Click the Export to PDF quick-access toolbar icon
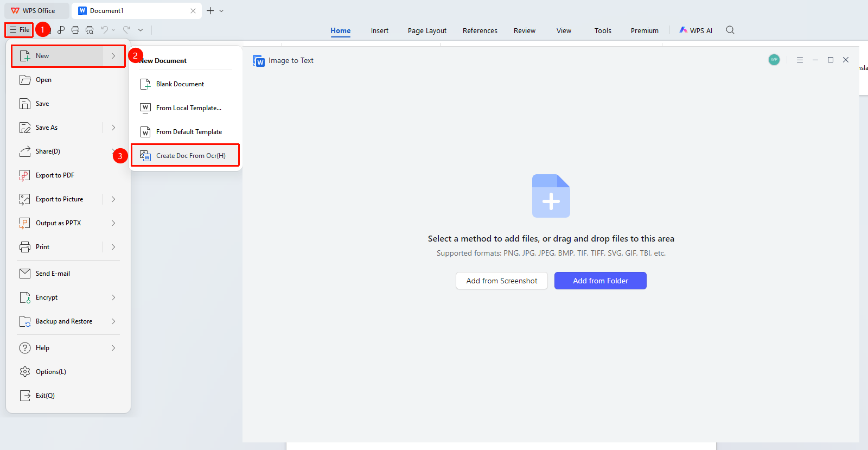 coord(61,30)
